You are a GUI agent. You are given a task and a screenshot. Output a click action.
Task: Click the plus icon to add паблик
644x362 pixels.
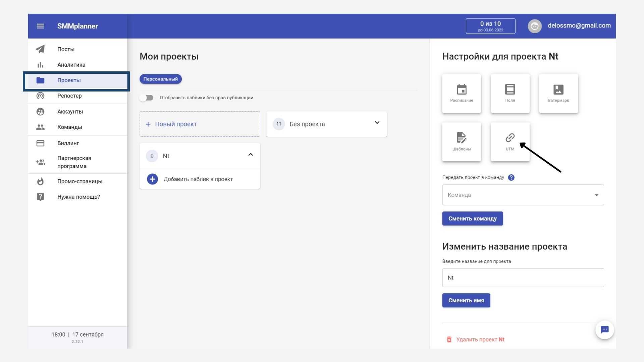coord(152,179)
